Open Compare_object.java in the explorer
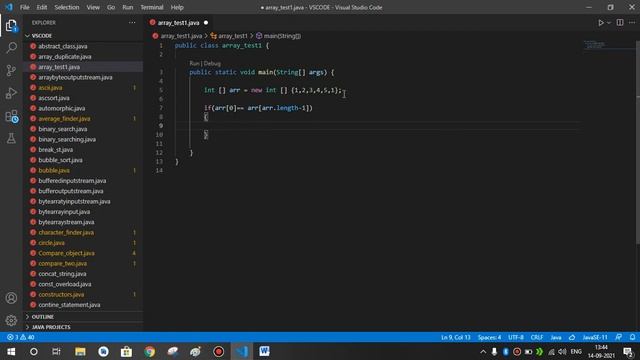 (x=67, y=253)
